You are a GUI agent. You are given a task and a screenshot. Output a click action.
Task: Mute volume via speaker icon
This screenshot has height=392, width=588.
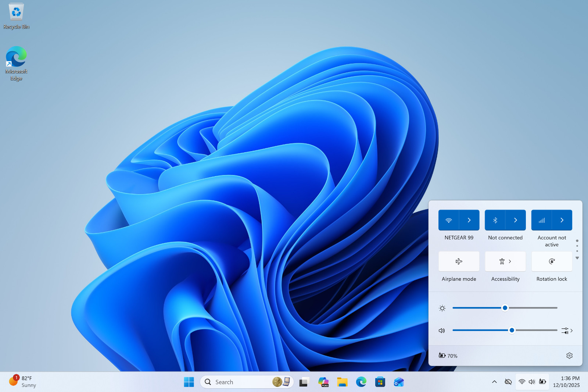point(442,331)
